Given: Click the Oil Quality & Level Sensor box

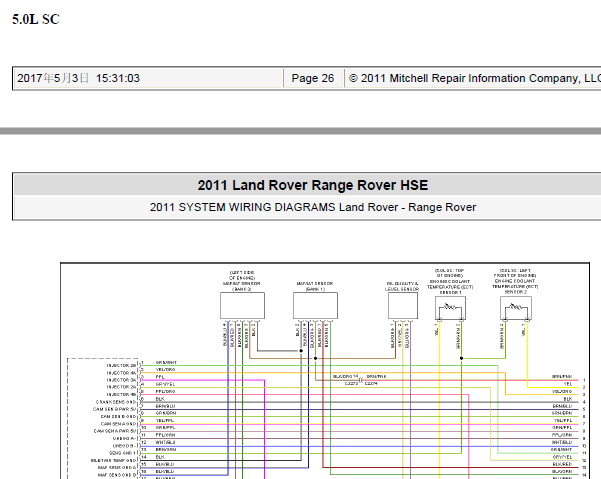Looking at the screenshot, I should pyautogui.click(x=403, y=305).
